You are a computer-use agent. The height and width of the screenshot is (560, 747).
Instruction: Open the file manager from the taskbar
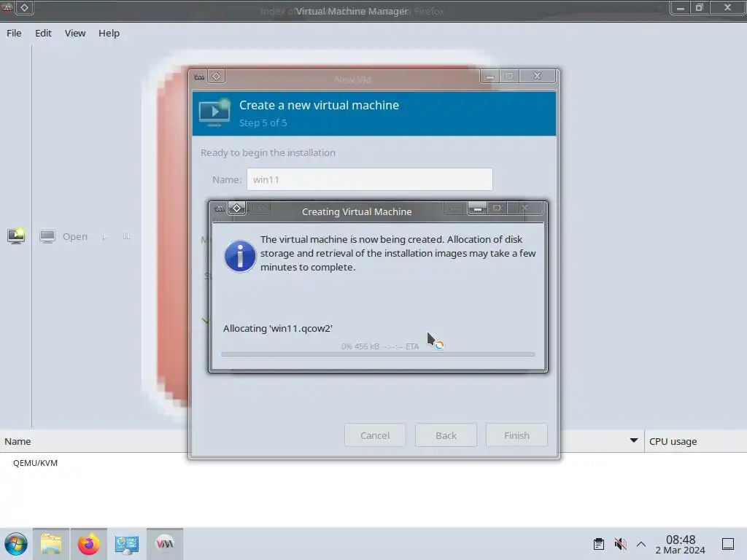point(51,544)
